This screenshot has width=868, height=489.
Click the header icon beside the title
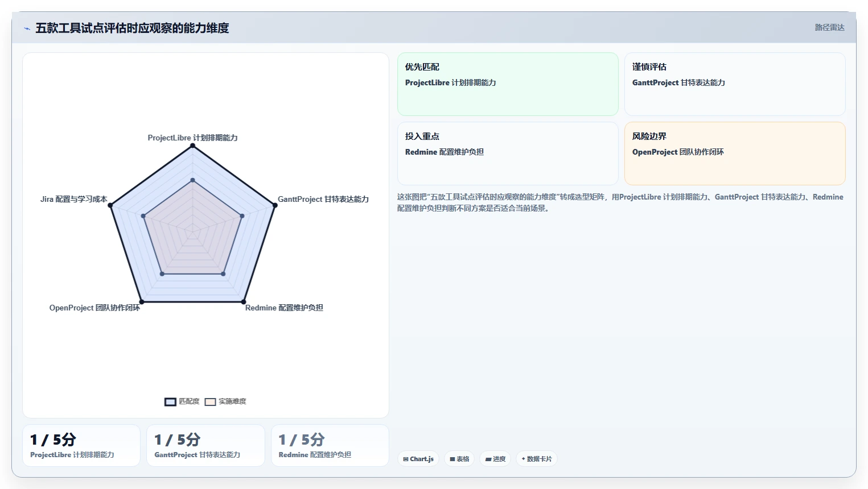point(27,28)
